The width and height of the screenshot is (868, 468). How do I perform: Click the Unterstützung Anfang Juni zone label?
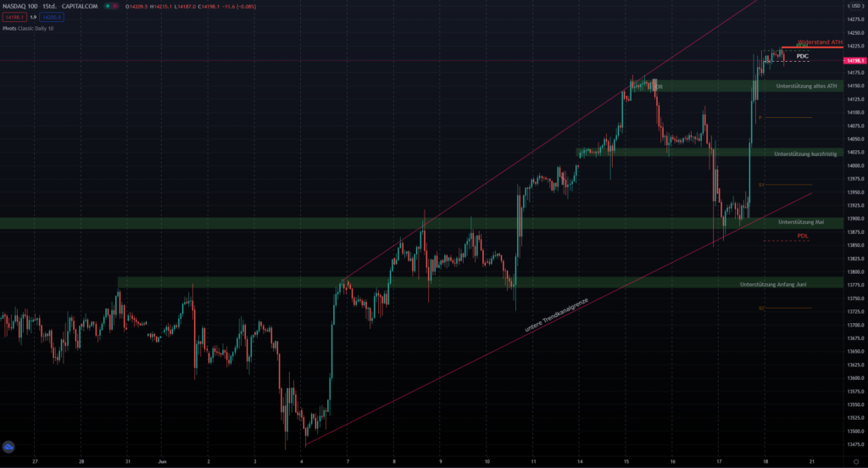[784, 284]
